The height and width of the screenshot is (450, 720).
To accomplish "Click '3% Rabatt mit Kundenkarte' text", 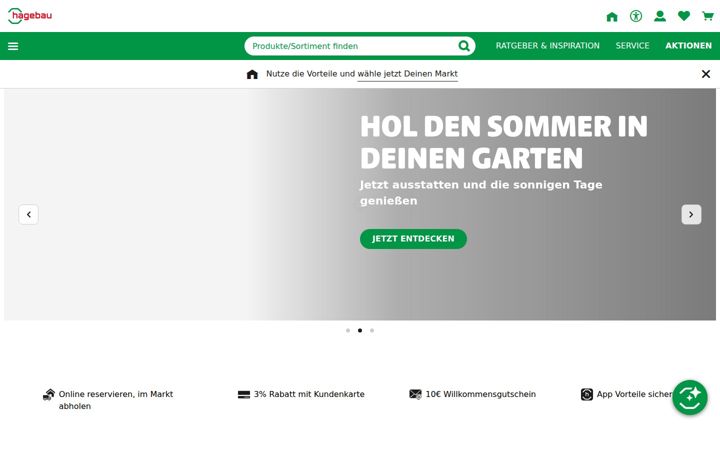I will tap(309, 394).
